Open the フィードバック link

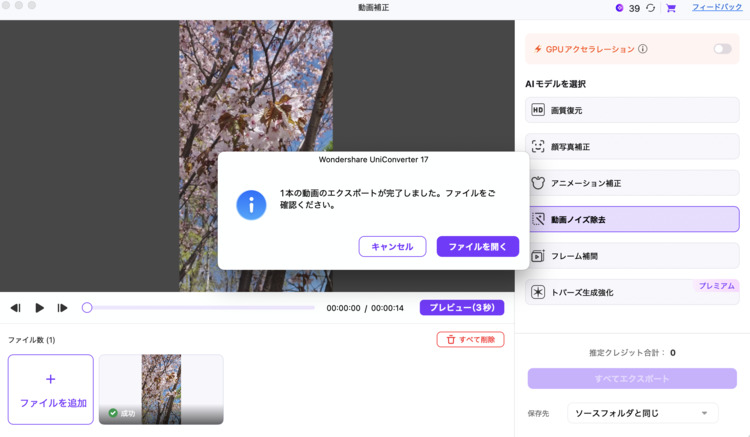[x=717, y=8]
